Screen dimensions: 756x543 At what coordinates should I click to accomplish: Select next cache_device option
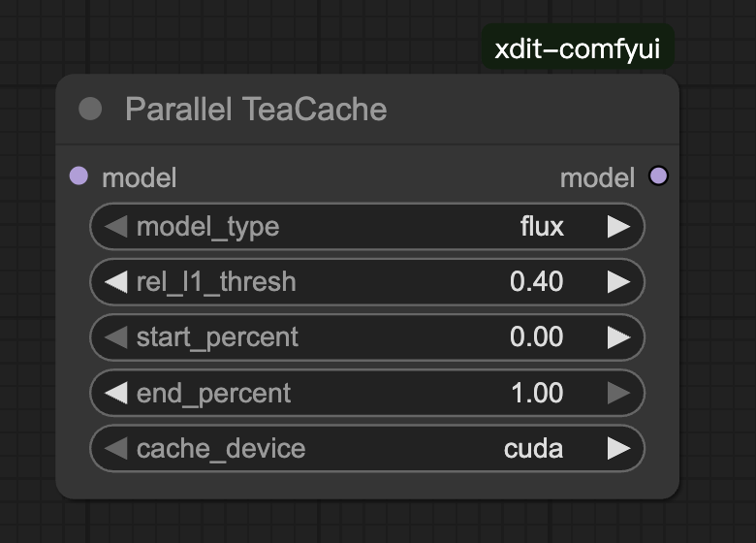(x=618, y=449)
